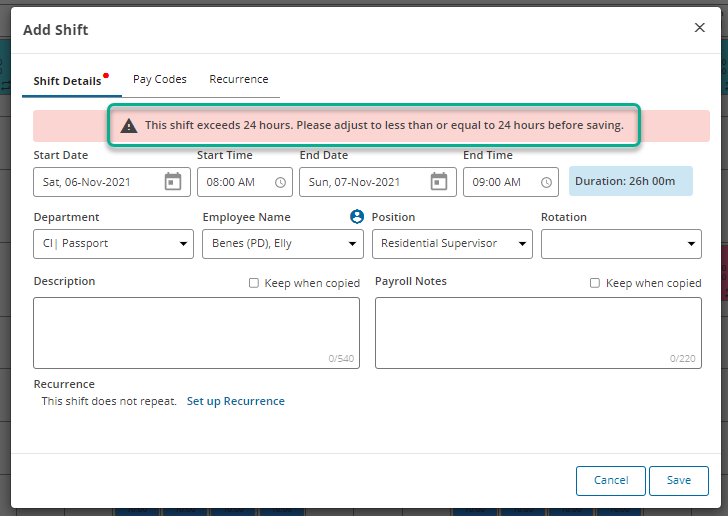Click the Cancel button
This screenshot has height=516, width=728.
tap(610, 480)
